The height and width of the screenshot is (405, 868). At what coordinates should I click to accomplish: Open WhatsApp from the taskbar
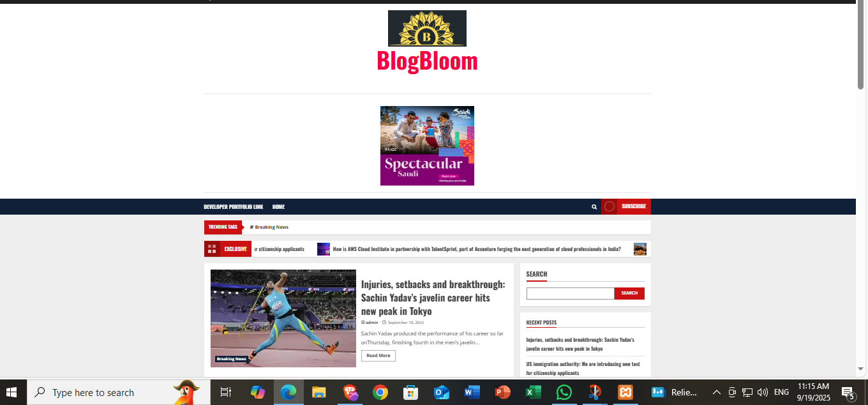click(x=564, y=392)
